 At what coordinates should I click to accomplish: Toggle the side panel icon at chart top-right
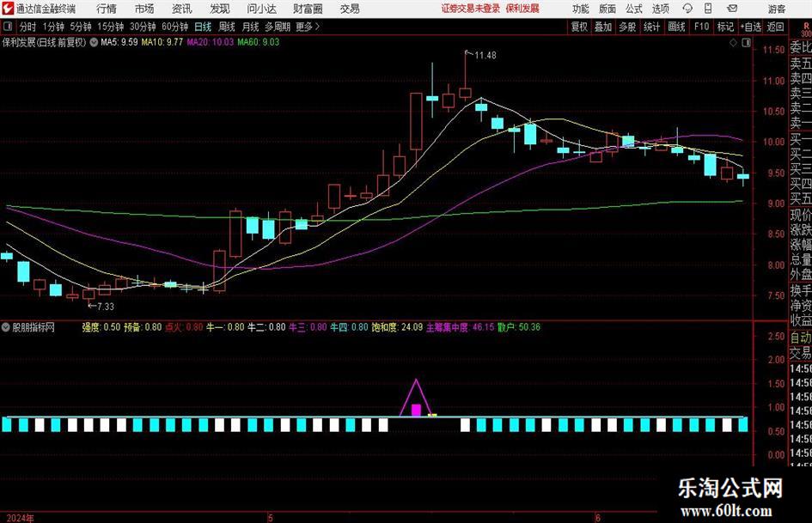pos(746,43)
